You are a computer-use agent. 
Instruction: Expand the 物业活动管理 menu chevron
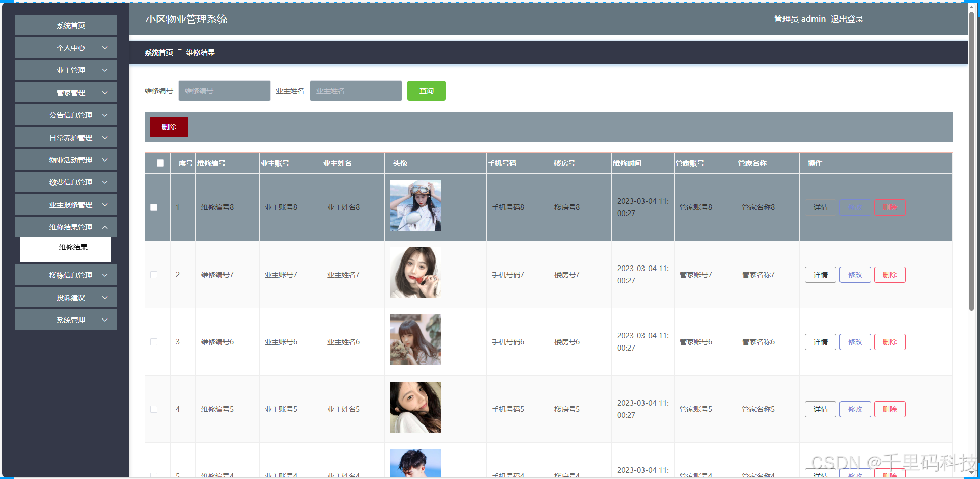coord(105,160)
